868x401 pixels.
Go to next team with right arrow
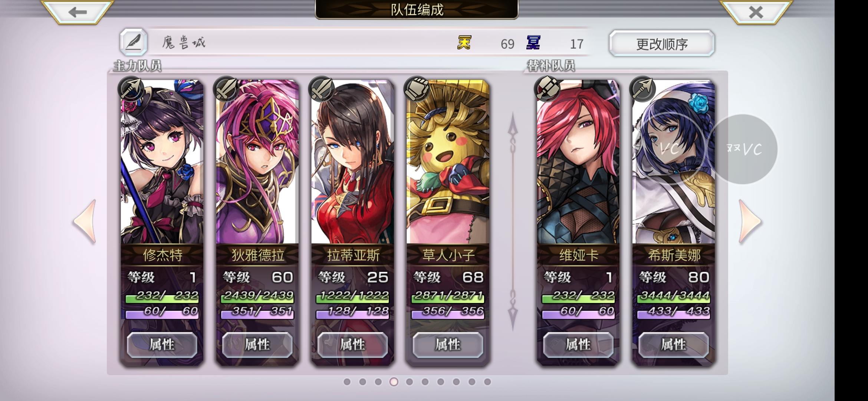click(750, 222)
